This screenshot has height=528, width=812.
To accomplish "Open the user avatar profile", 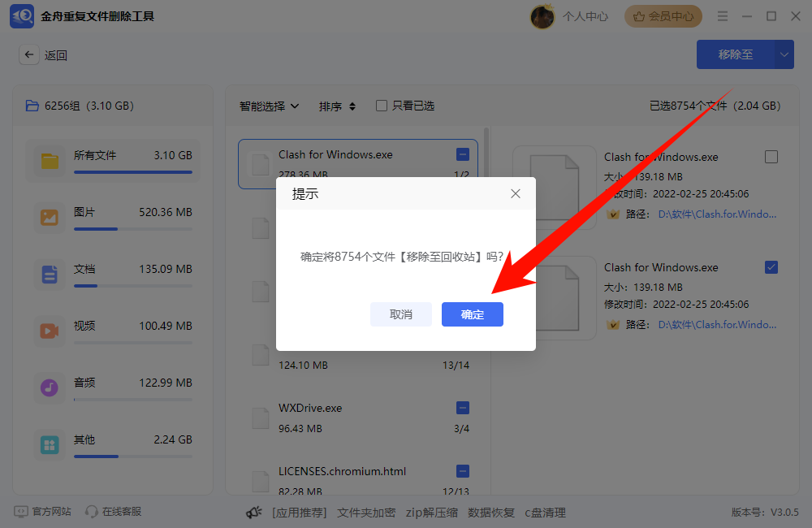I will coord(542,16).
